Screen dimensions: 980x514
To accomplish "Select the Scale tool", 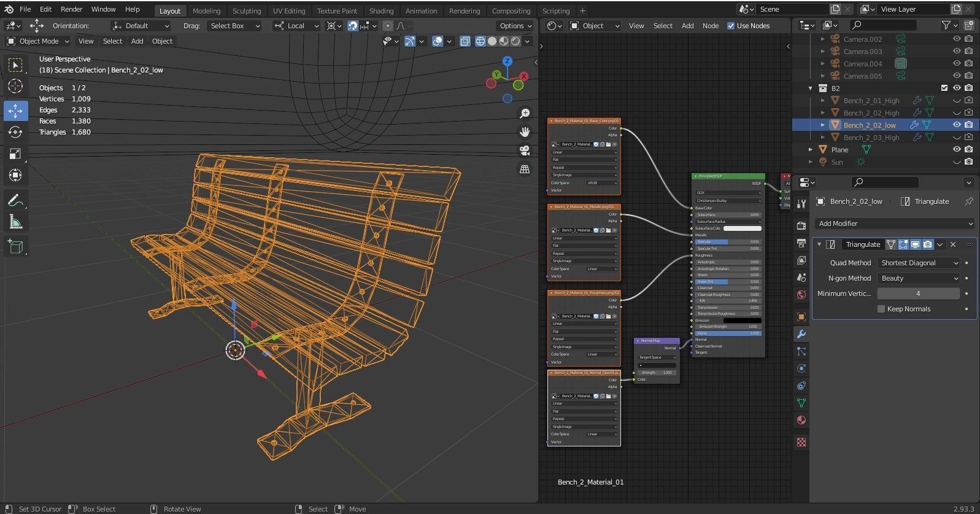I will tap(15, 154).
